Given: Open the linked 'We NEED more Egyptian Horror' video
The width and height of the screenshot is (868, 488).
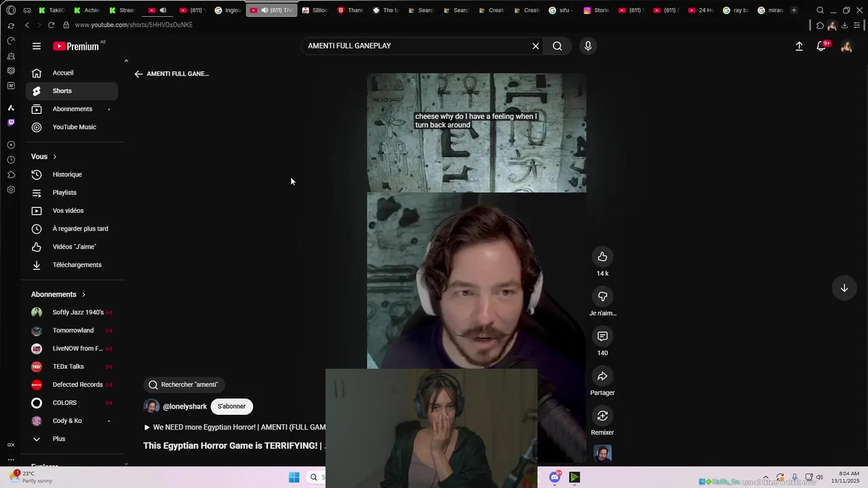Looking at the screenshot, I should 235,427.
